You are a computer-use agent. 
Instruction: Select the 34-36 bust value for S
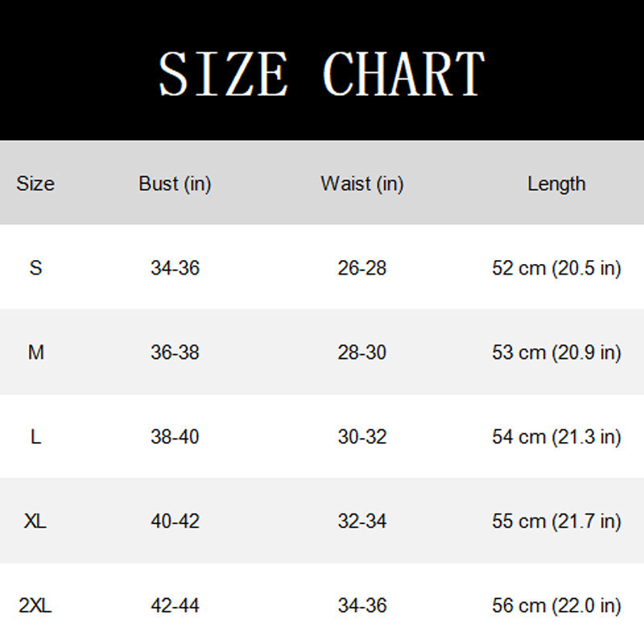point(175,268)
